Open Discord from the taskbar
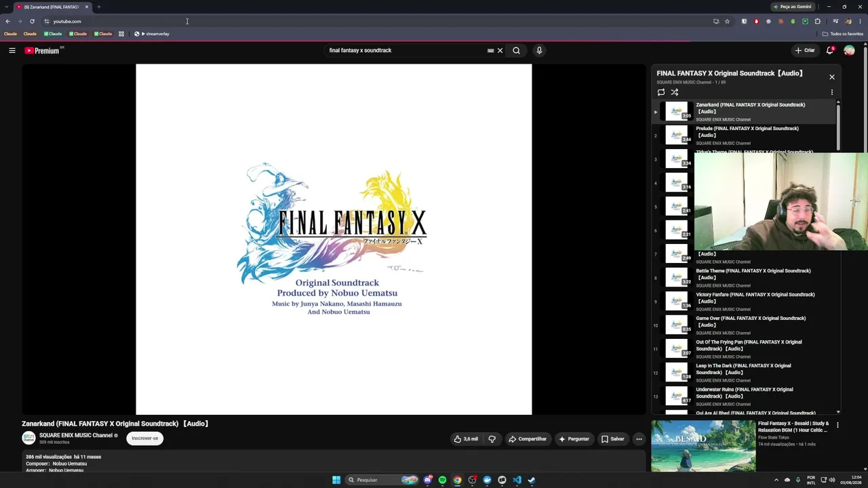 coord(428,480)
